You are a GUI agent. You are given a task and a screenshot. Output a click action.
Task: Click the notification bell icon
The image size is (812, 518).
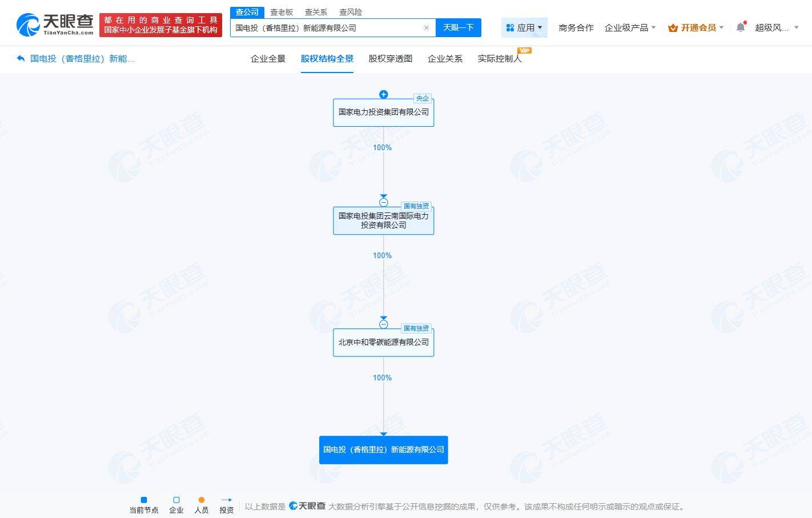tap(741, 27)
